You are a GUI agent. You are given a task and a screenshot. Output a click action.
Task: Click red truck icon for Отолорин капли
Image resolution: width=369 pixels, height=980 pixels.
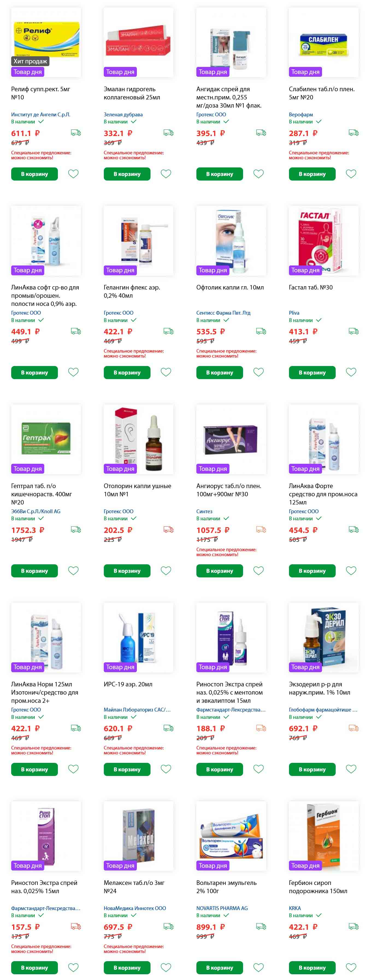click(169, 530)
